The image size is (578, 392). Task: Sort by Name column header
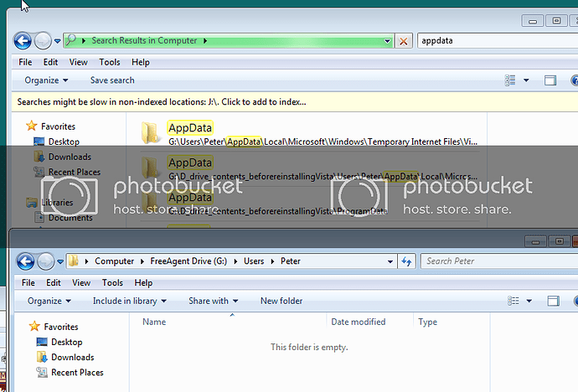[x=228, y=322]
